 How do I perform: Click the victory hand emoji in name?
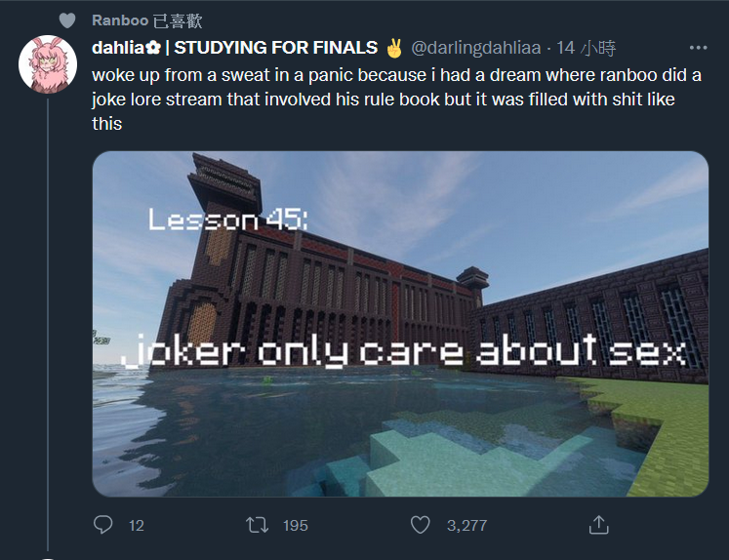[394, 48]
